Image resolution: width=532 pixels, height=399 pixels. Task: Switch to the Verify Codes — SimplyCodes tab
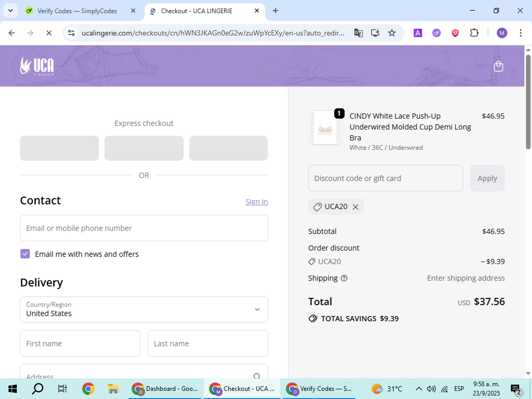pos(77,11)
